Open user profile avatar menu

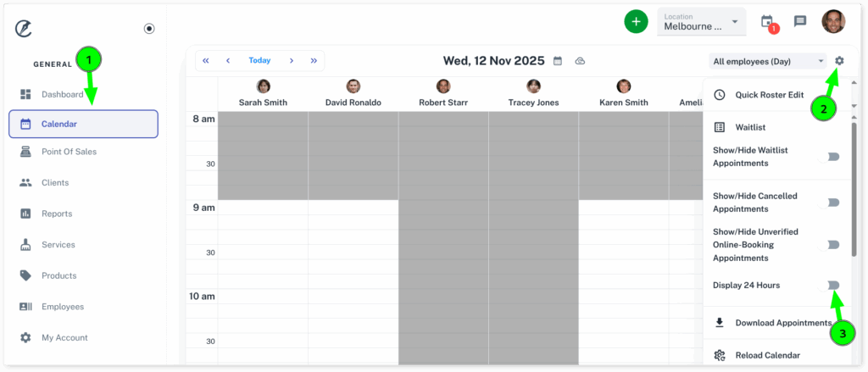click(x=833, y=22)
